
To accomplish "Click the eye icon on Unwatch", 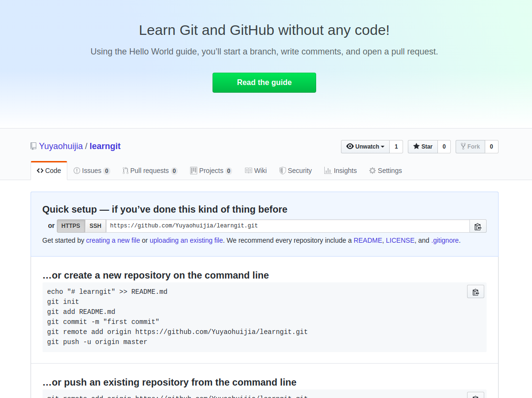I will (350, 146).
